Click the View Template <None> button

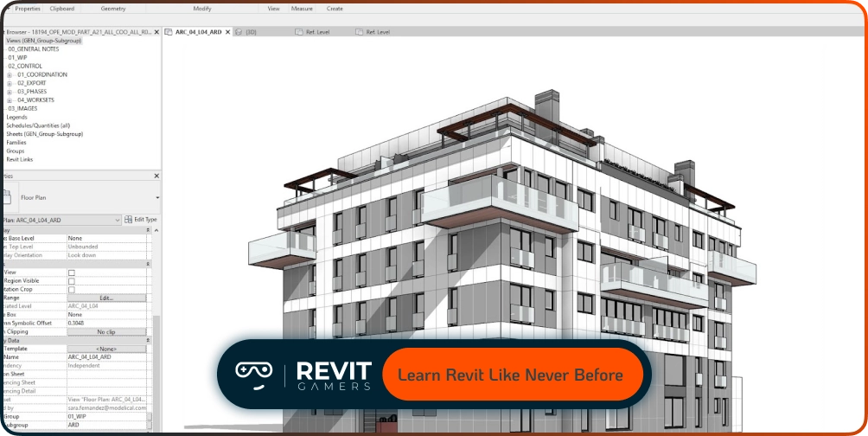(106, 349)
